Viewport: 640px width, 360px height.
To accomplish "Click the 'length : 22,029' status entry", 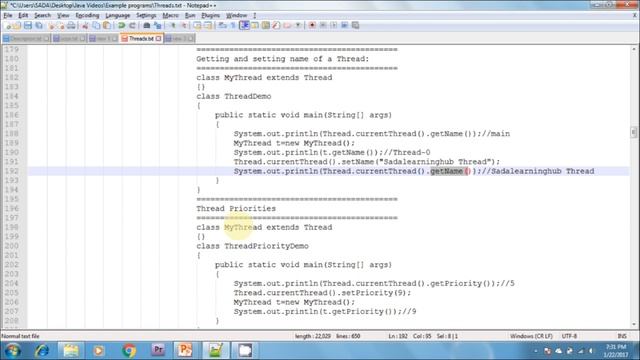I will click(x=313, y=336).
